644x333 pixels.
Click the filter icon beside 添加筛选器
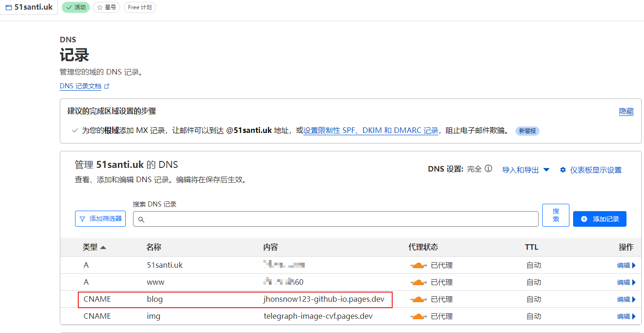[x=82, y=218]
